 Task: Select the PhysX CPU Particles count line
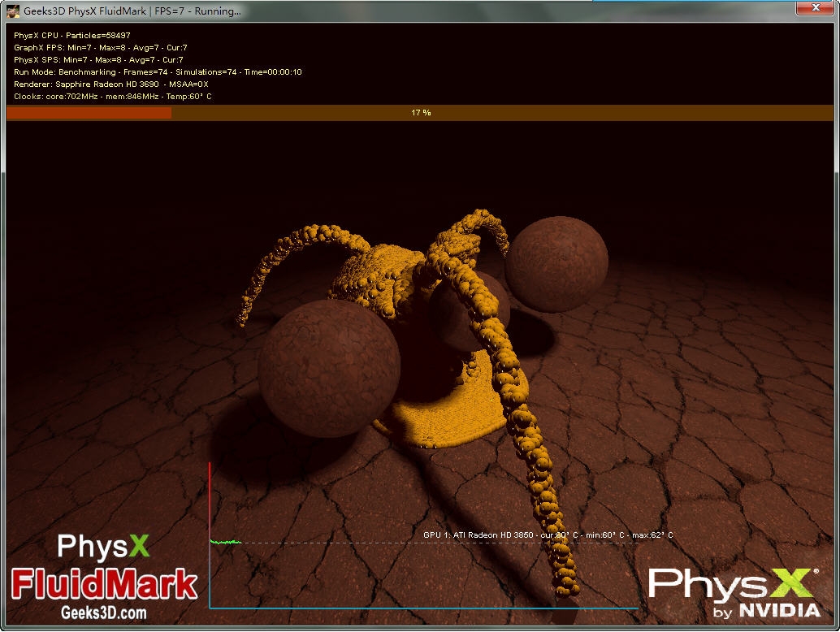[x=72, y=36]
